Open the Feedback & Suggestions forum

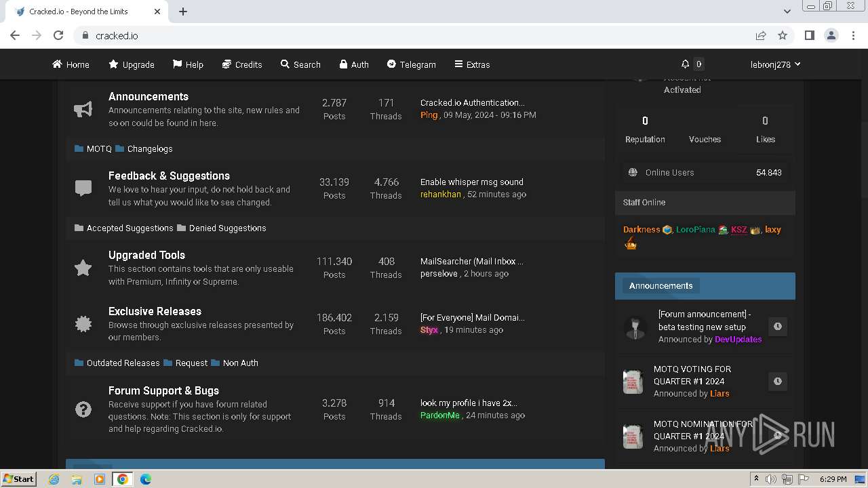coord(169,176)
